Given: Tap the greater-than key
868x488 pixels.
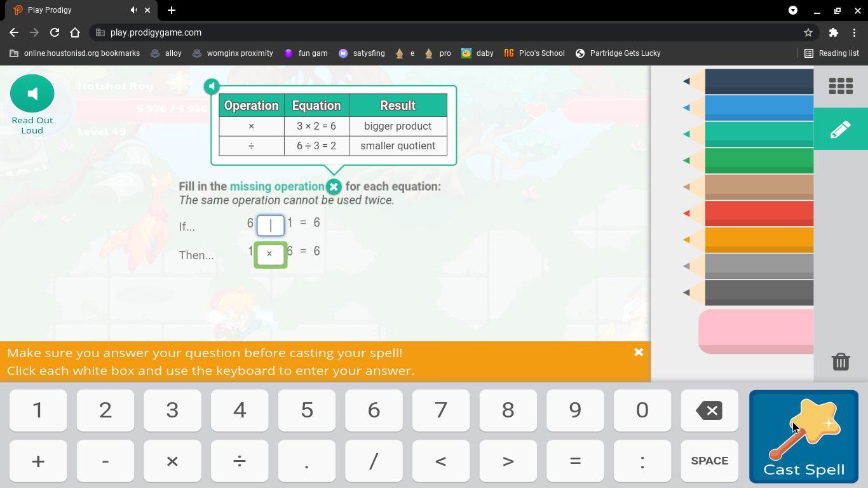Looking at the screenshot, I should coord(508,461).
